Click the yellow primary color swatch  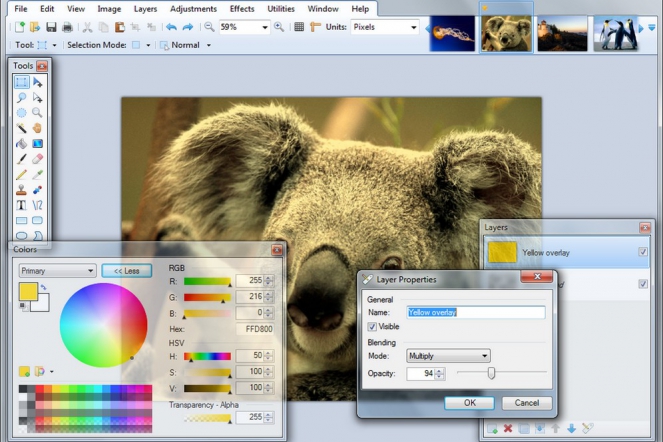28,291
